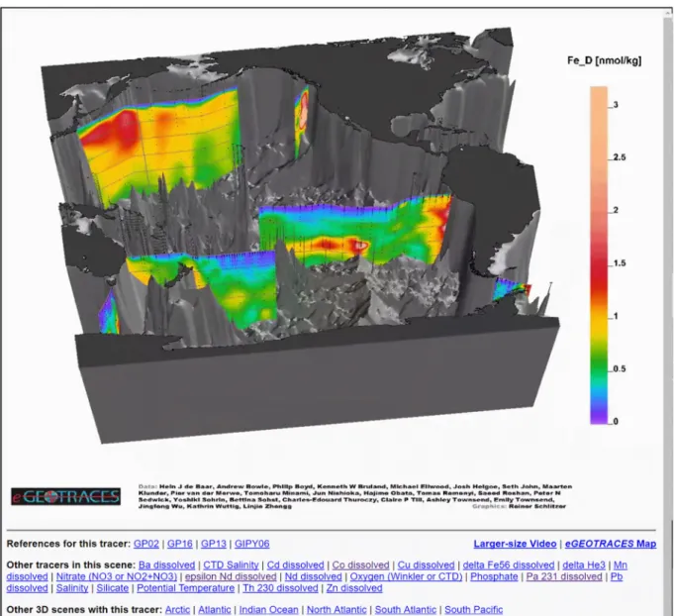Screen dimensions: 674x616
Task: Click the Fe_D color scale bar
Action: pos(599,256)
